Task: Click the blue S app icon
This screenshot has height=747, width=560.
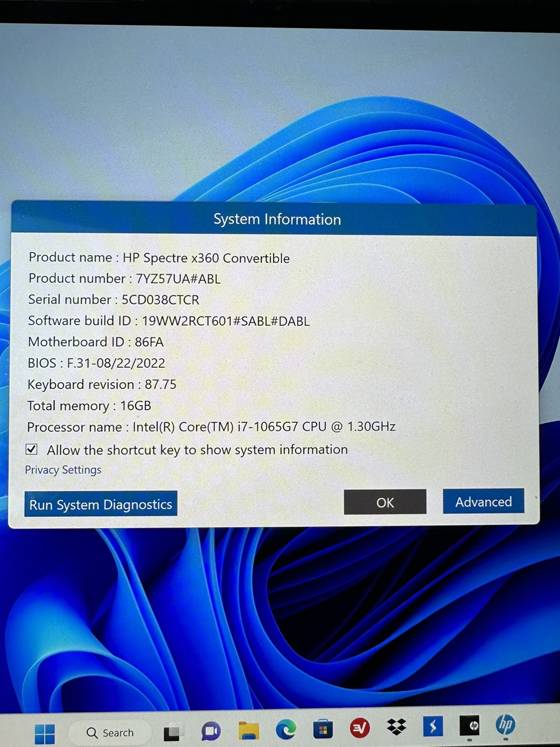Action: click(433, 726)
